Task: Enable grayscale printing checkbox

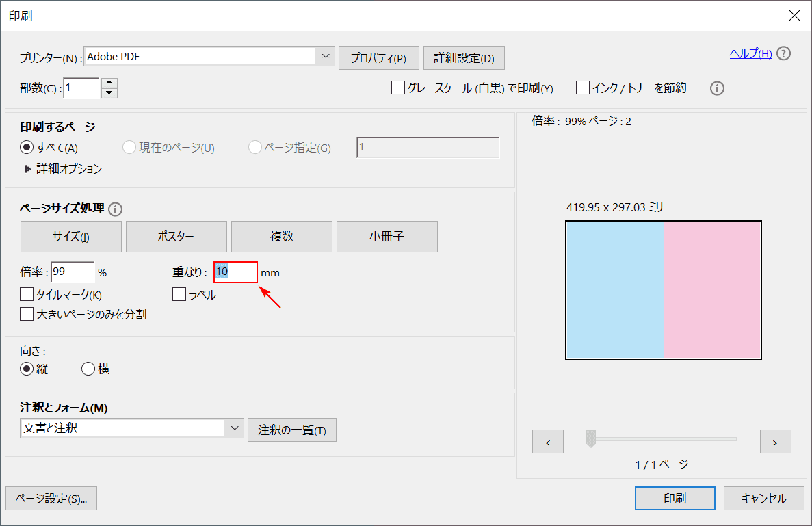Action: [397, 88]
